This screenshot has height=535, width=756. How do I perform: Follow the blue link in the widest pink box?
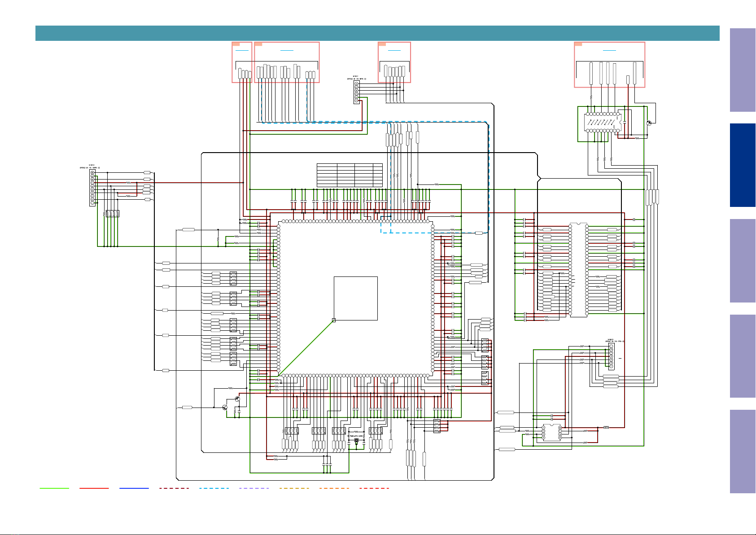point(287,50)
